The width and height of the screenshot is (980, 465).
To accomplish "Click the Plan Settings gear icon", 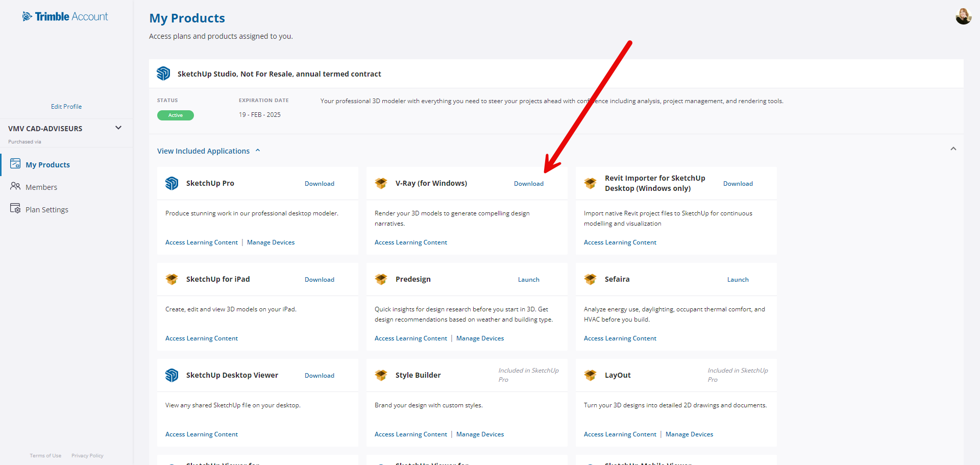I will point(15,209).
